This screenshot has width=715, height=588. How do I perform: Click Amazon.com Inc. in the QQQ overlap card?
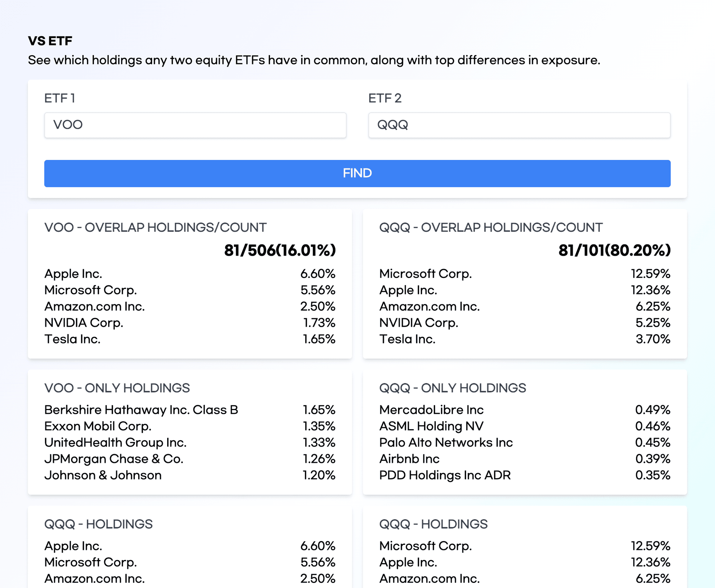429,306
